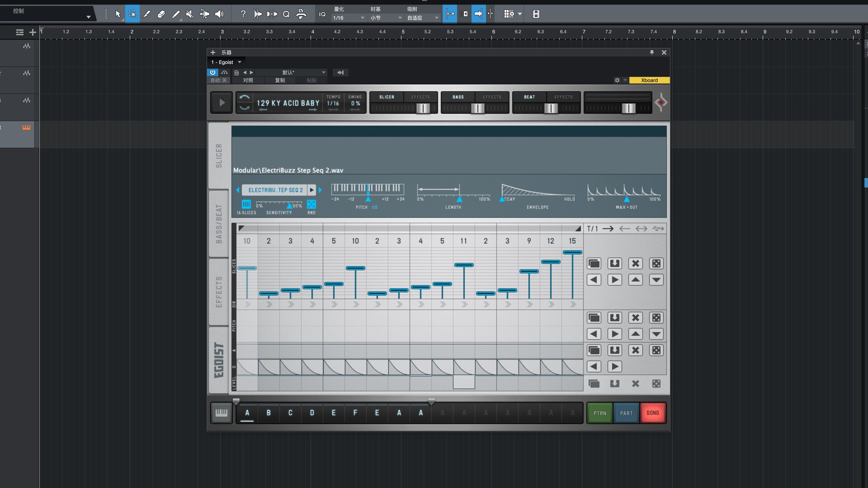Screen dimensions: 868x488
Task: Select the Listen (speaker) tool
Action: [219, 14]
